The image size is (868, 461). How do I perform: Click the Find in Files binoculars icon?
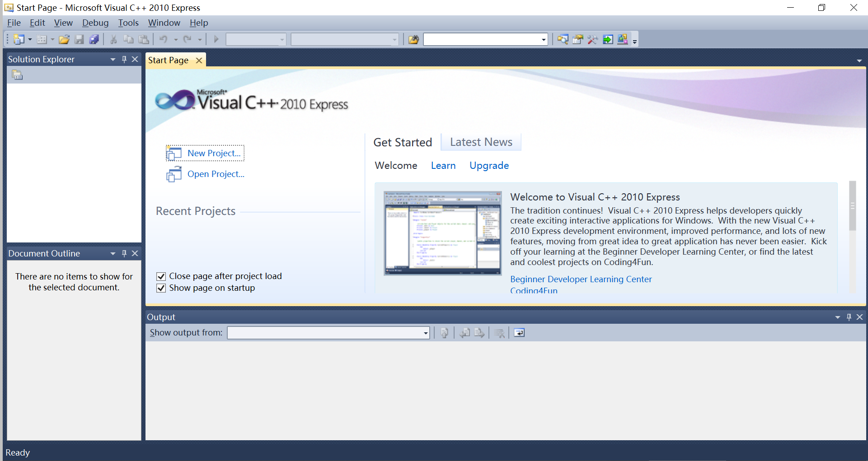(x=413, y=40)
